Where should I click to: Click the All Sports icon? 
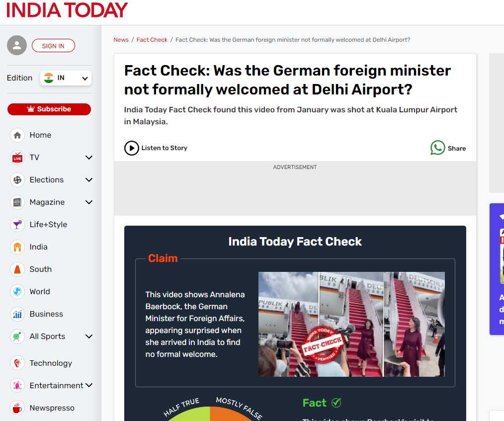(17, 337)
